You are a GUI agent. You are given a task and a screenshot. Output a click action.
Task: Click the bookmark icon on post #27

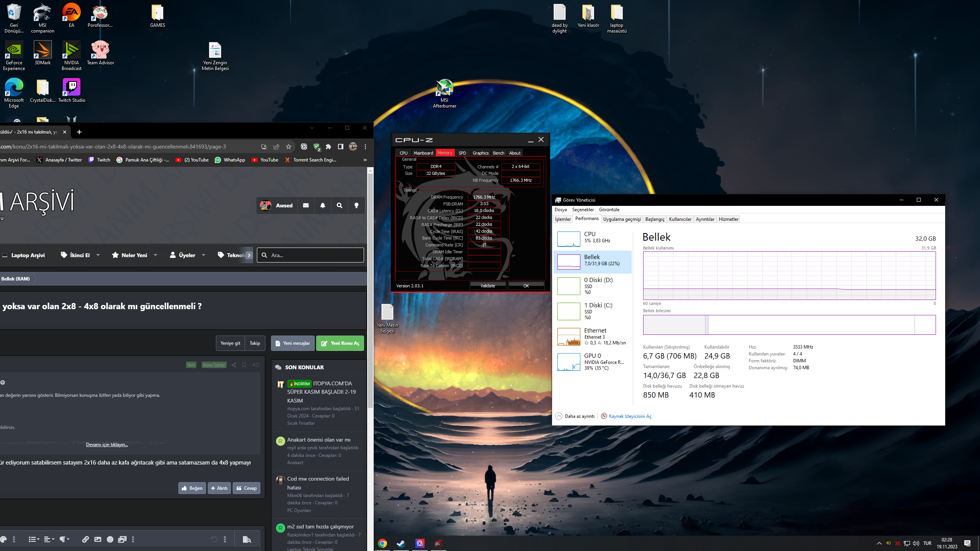point(244,365)
